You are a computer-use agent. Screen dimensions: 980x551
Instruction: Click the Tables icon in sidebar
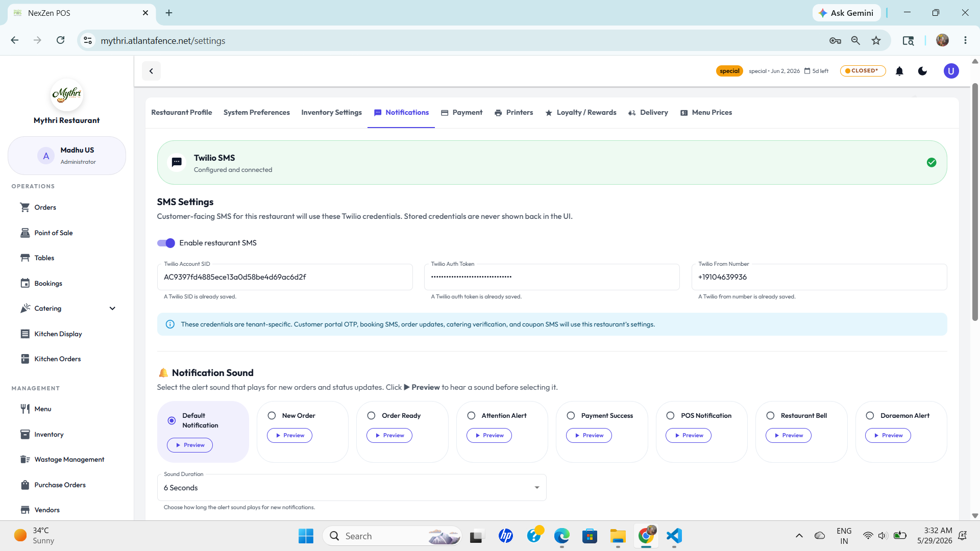(24, 258)
